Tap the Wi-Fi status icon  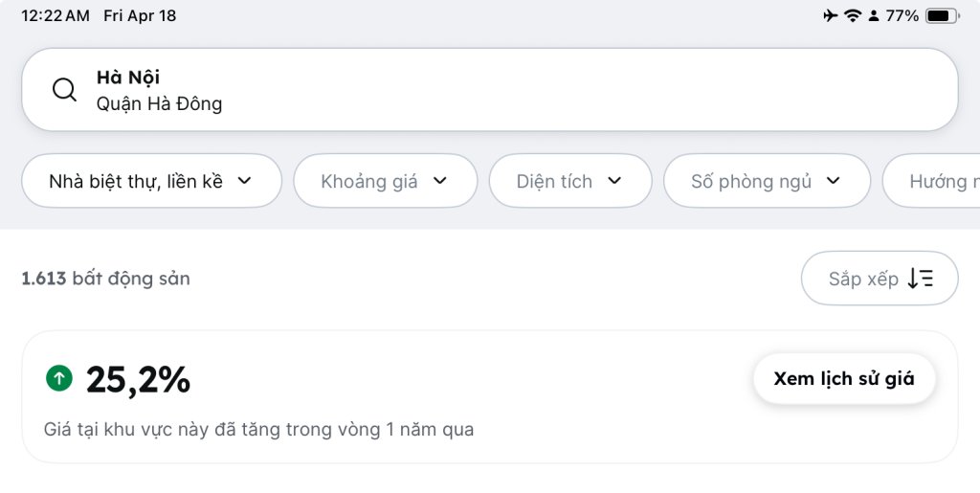click(x=853, y=15)
